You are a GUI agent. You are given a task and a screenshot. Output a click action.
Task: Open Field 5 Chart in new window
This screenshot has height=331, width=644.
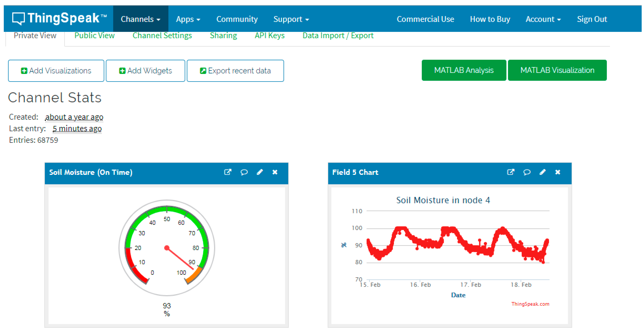(x=510, y=172)
